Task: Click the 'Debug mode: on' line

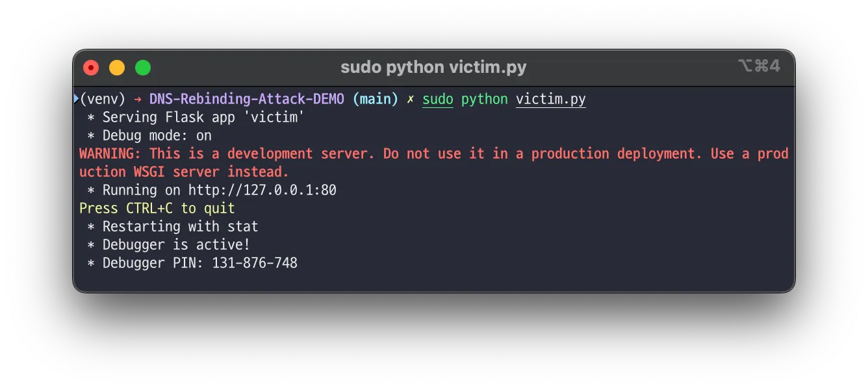Action: (149, 135)
